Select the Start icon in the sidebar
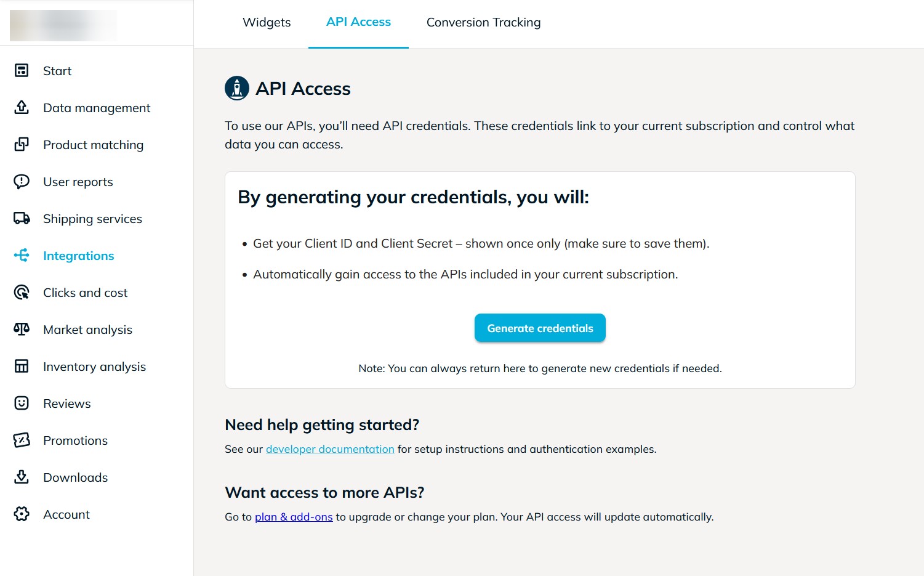924x576 pixels. point(22,70)
